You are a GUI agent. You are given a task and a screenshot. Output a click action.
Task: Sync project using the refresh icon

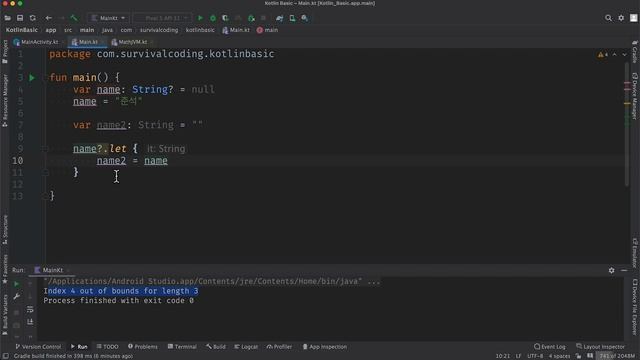tap(33, 18)
